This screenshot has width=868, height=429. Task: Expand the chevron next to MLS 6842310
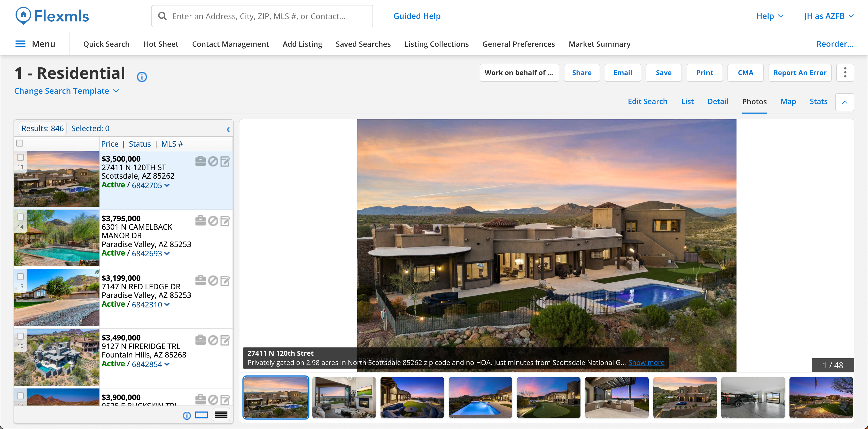click(167, 304)
